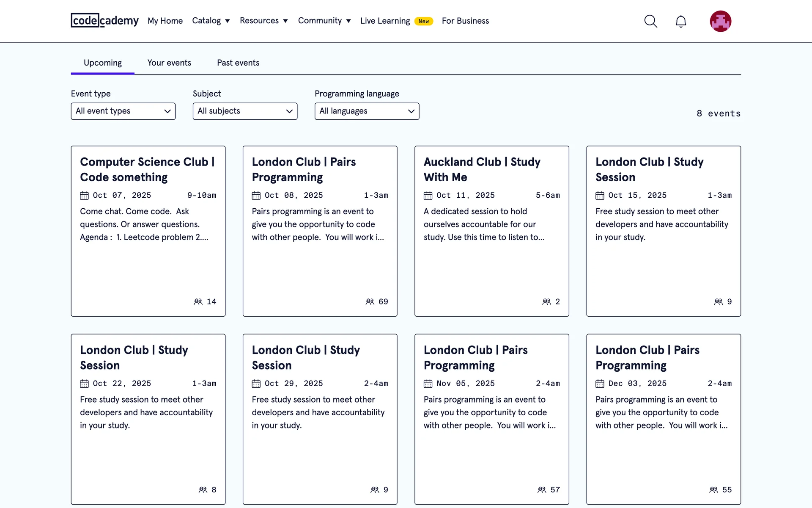Image resolution: width=812 pixels, height=508 pixels.
Task: Go to For Business link
Action: [465, 21]
